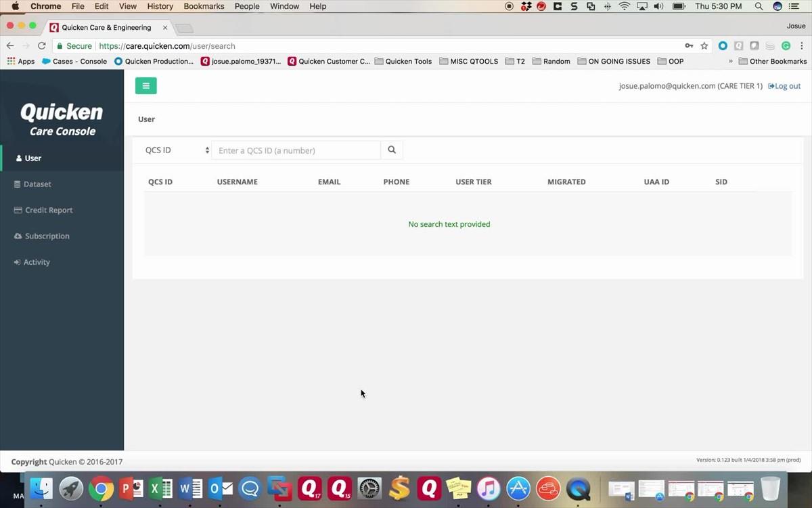The width and height of the screenshot is (812, 508).
Task: Click the browser back arrow
Action: tap(10, 46)
